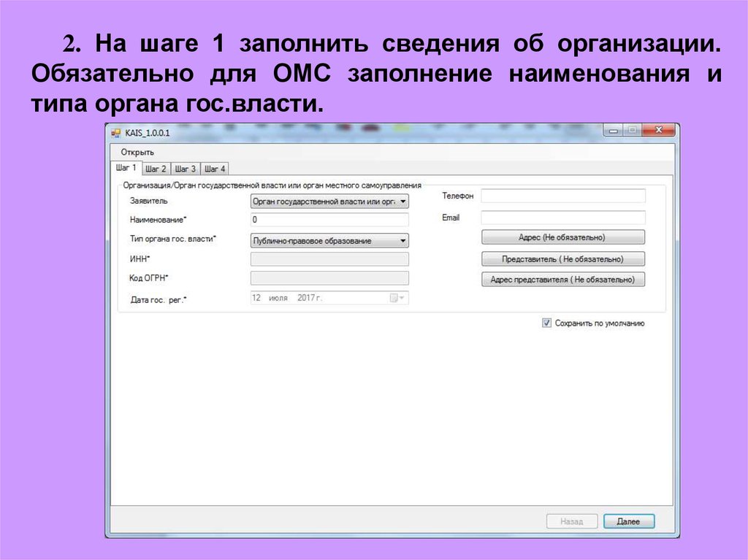Switch to the Шаг 1 tab
748x560 pixels.
coord(126,168)
